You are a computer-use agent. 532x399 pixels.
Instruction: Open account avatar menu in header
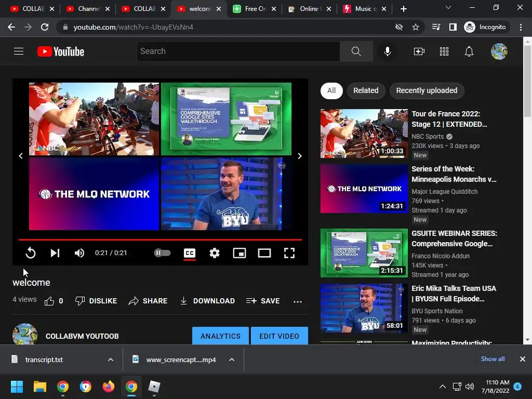(x=499, y=51)
